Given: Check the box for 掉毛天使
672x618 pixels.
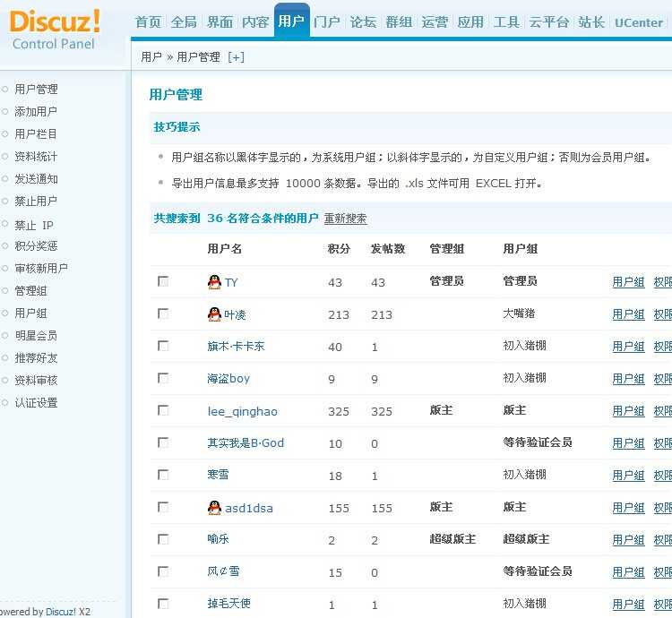Looking at the screenshot, I should 163,604.
